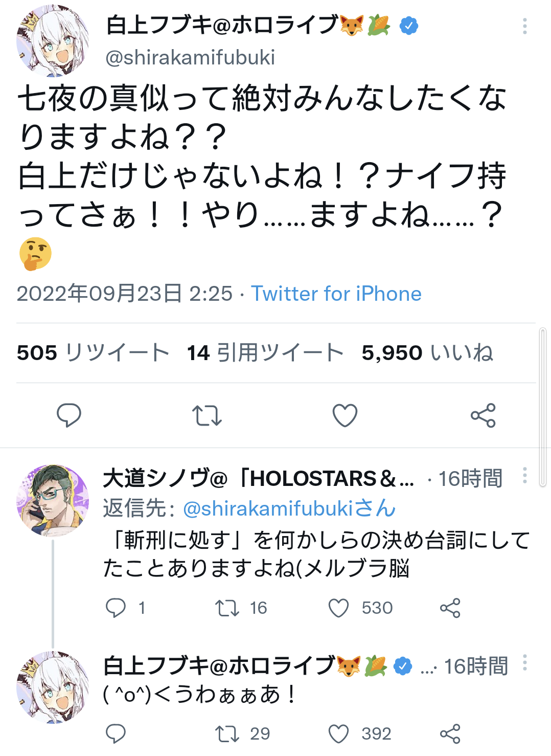The width and height of the screenshot is (551, 756).
Task: View the 14 引用ツイート list
Action: pos(265,352)
